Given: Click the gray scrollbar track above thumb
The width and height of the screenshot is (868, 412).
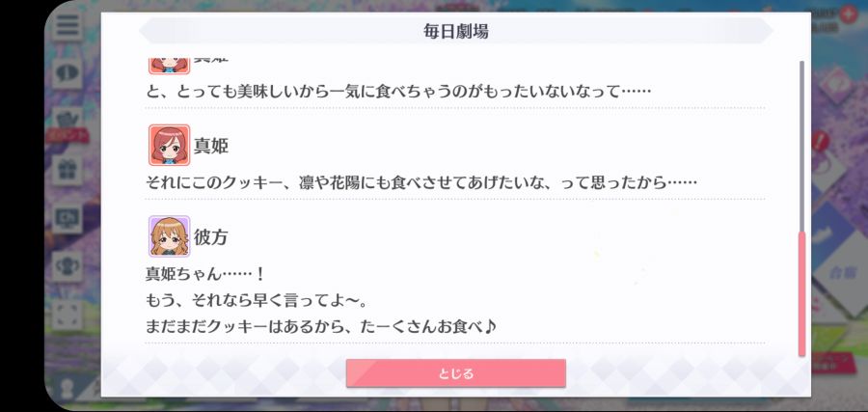Looking at the screenshot, I should [x=801, y=147].
